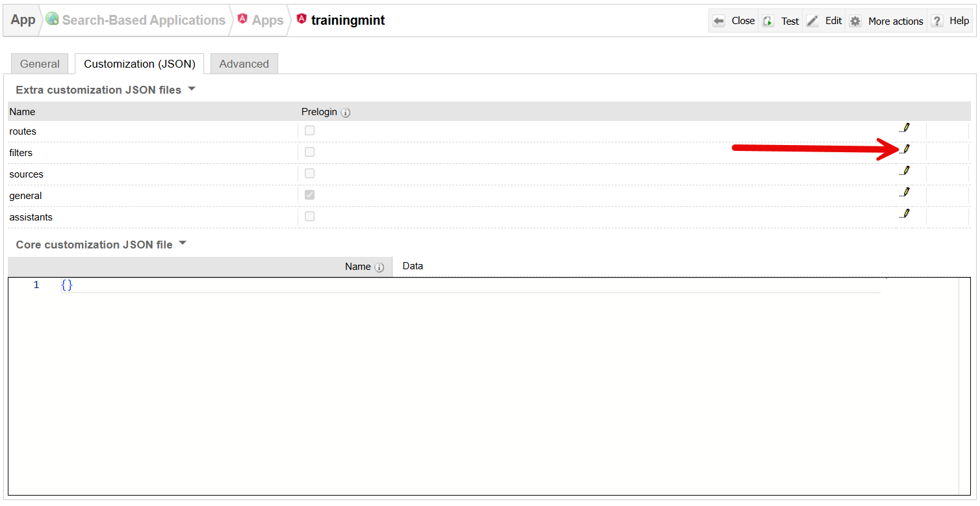980x506 pixels.
Task: Go to the App breadcrumb
Action: pyautogui.click(x=23, y=20)
